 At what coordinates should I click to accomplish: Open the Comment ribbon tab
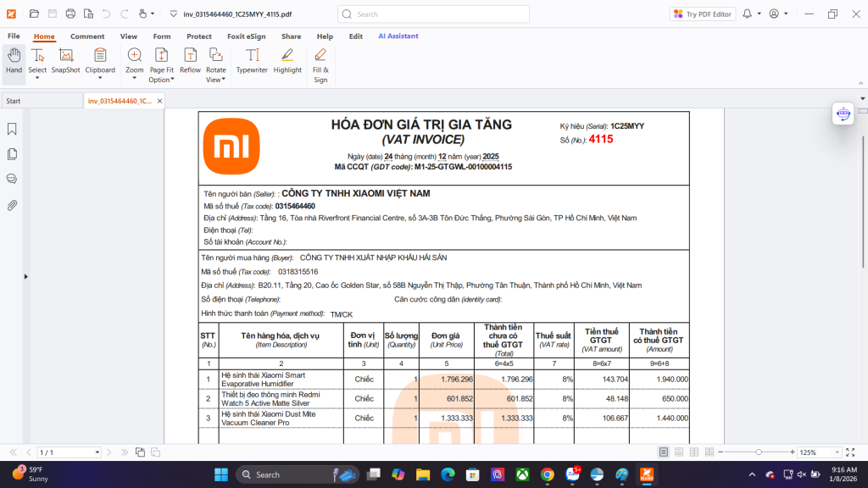coord(87,36)
